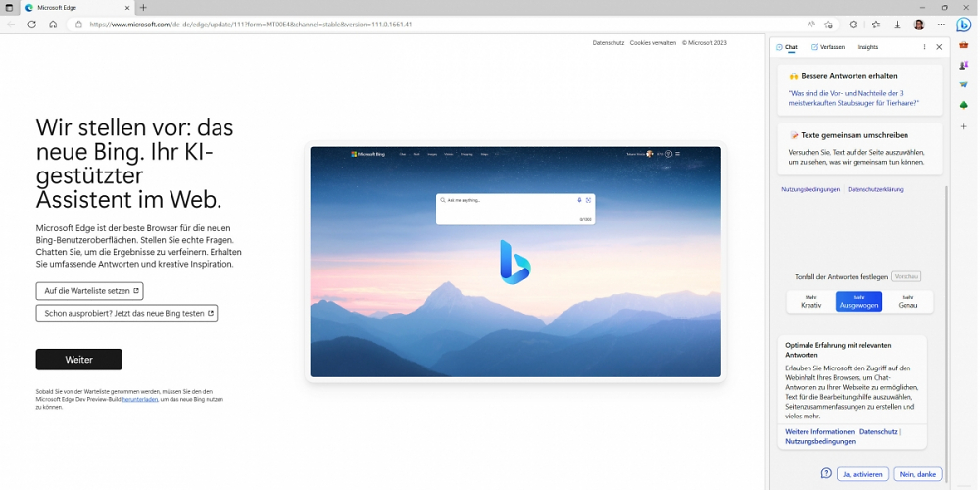Screen dimensions: 980x490
Task: Open the Games chess sidebar icon
Action: [963, 65]
